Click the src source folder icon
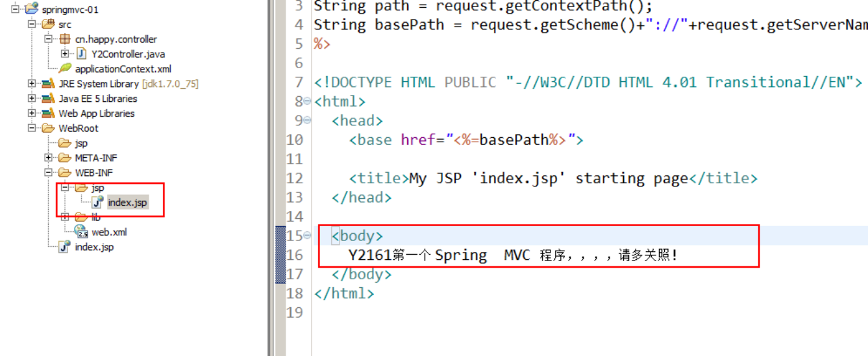 pos(48,24)
